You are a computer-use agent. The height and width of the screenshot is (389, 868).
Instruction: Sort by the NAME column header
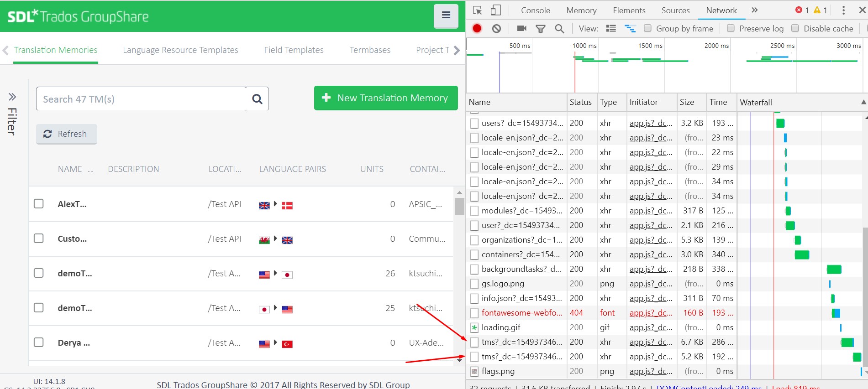tap(70, 169)
